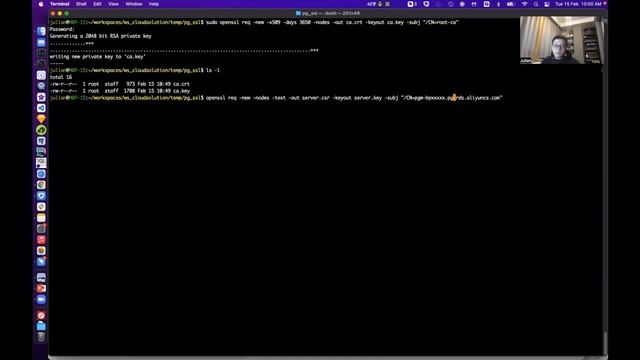Click the ca.key file listing row

[x=120, y=91]
